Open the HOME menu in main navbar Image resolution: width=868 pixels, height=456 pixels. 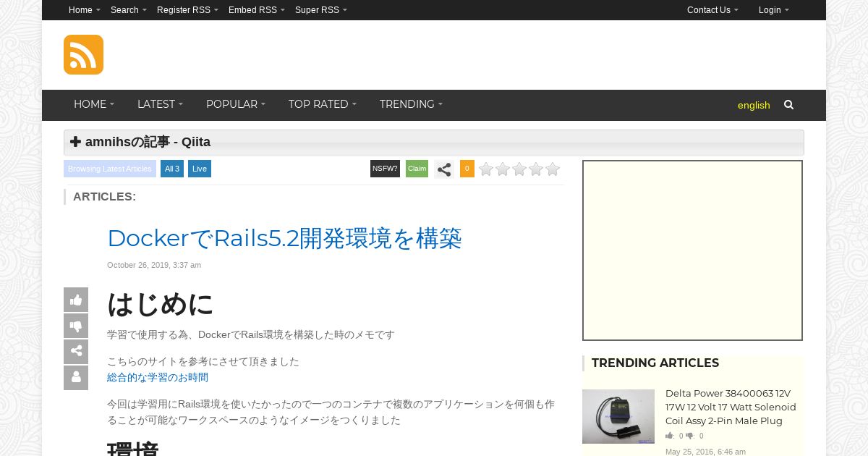[x=94, y=104]
